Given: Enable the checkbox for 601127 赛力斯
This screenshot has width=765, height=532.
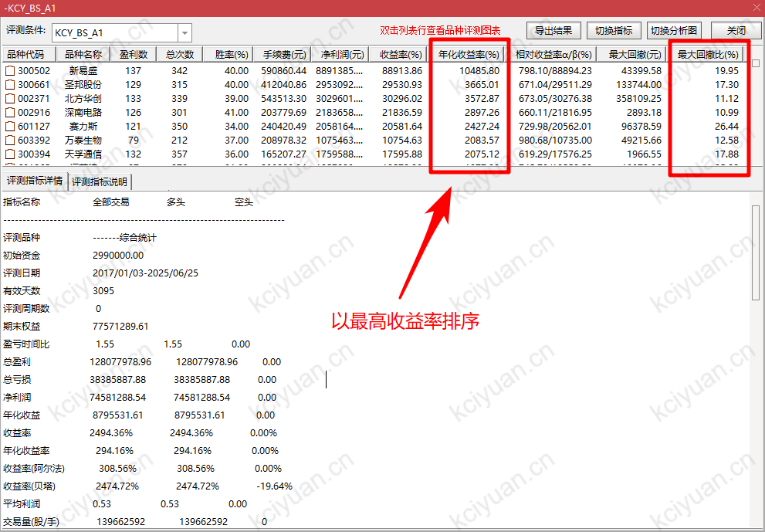Looking at the screenshot, I should [10, 127].
